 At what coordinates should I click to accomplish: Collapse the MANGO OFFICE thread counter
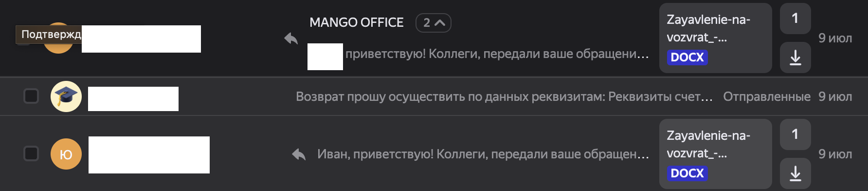433,23
